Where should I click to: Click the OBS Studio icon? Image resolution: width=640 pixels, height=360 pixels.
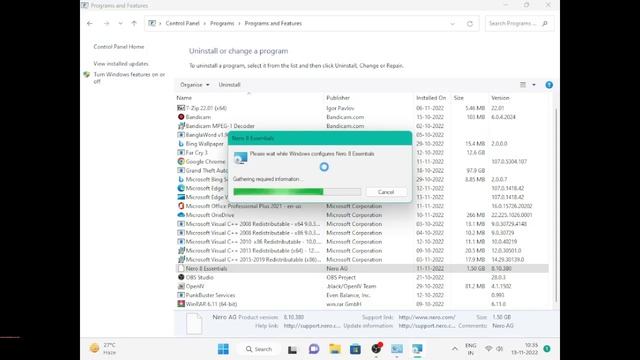[x=181, y=277]
